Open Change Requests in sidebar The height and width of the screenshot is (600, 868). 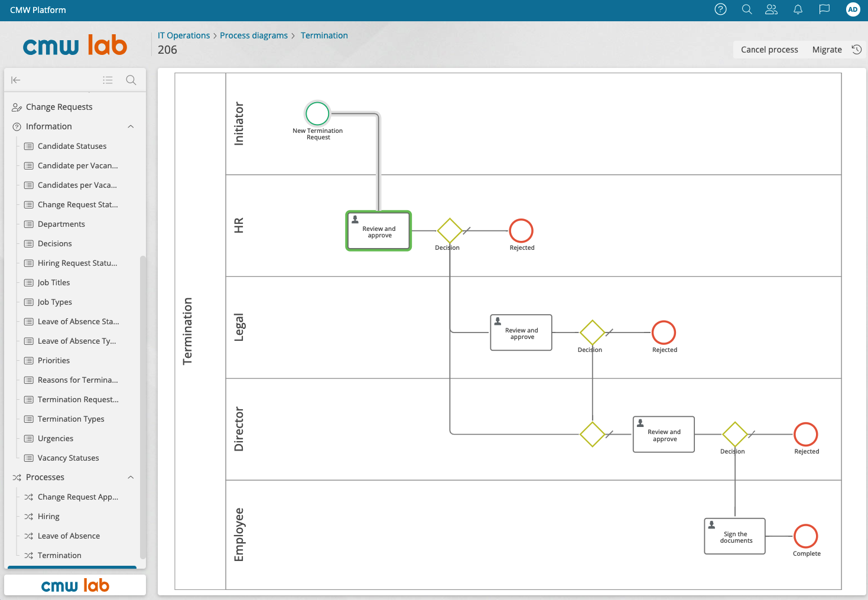(x=59, y=107)
